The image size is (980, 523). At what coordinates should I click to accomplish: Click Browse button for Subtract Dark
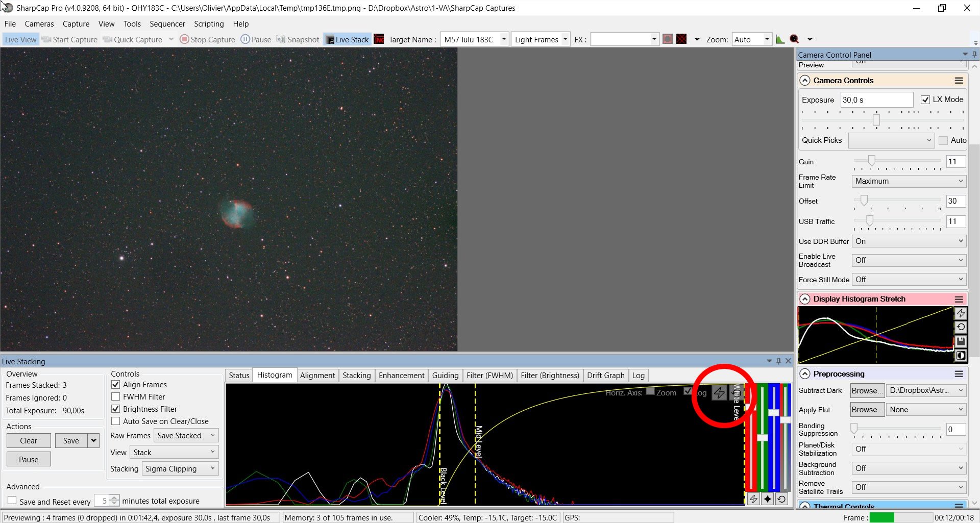(867, 391)
